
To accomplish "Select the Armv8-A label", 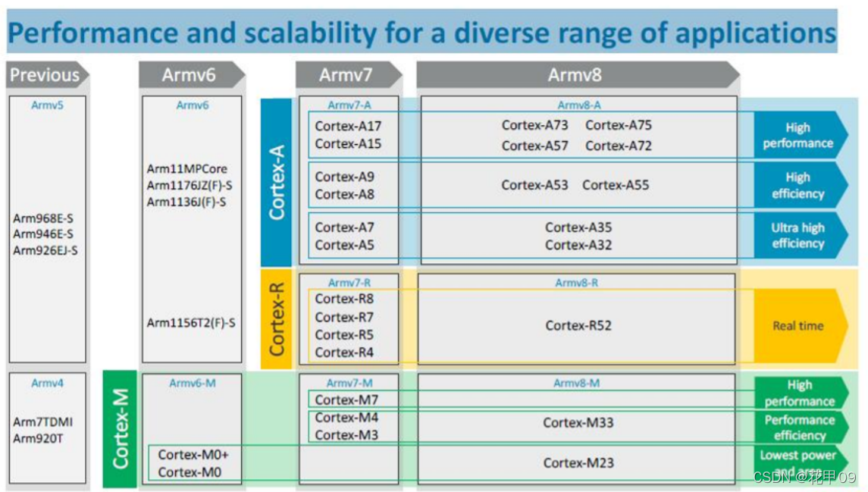I will point(579,105).
